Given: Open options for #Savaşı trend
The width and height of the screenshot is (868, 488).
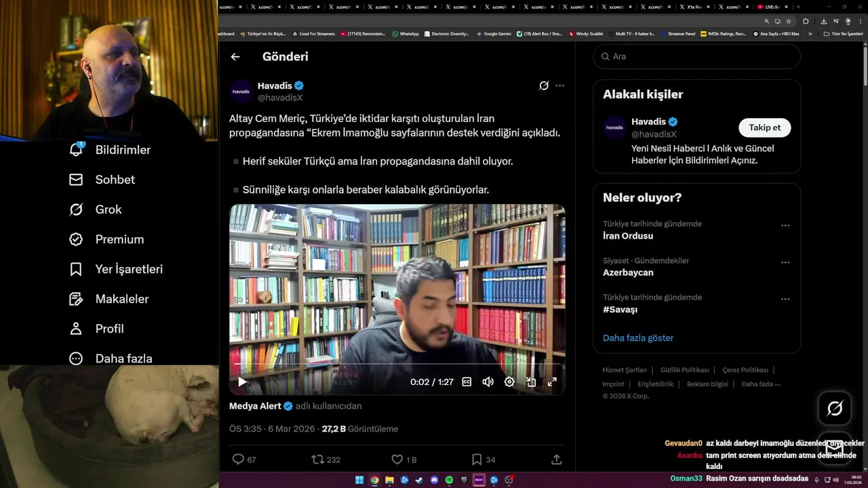Looking at the screenshot, I should click(x=785, y=299).
